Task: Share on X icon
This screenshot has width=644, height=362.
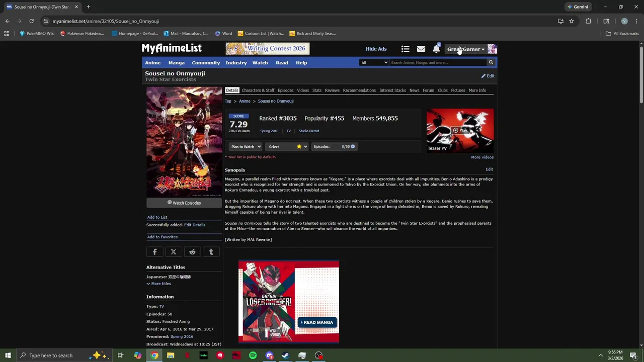Action: click(x=174, y=252)
